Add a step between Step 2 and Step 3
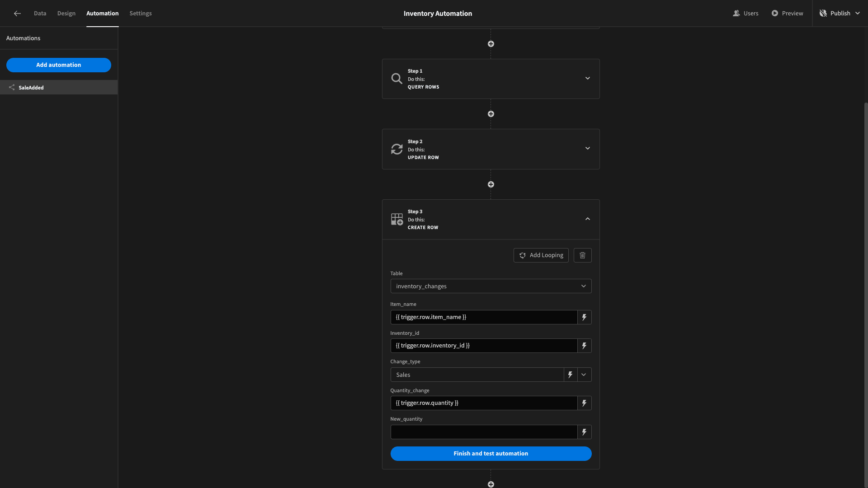868x488 pixels. 491,184
